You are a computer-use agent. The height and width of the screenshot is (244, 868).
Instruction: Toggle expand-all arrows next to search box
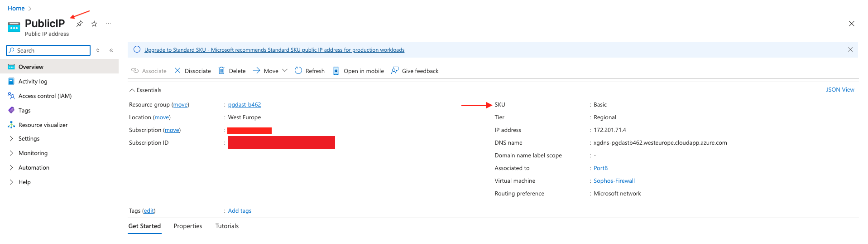click(98, 50)
